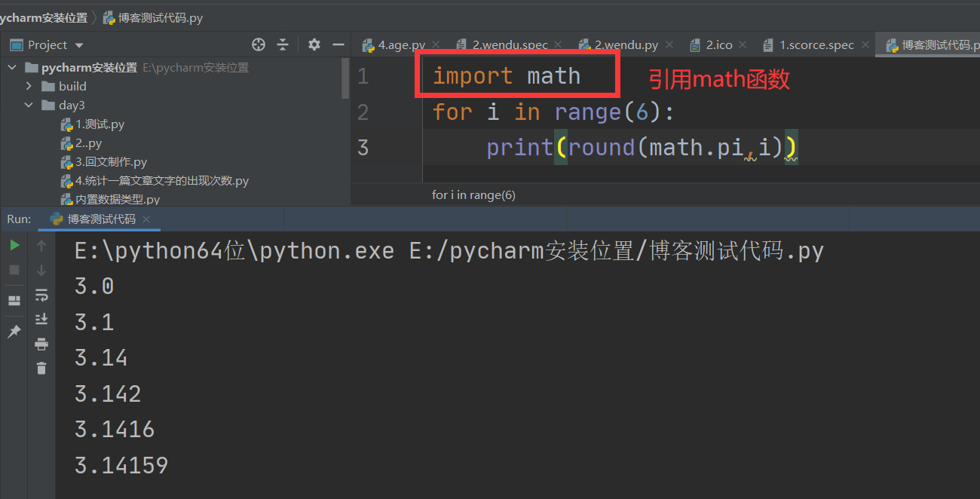Close the 4.age.py tab

coord(436,45)
